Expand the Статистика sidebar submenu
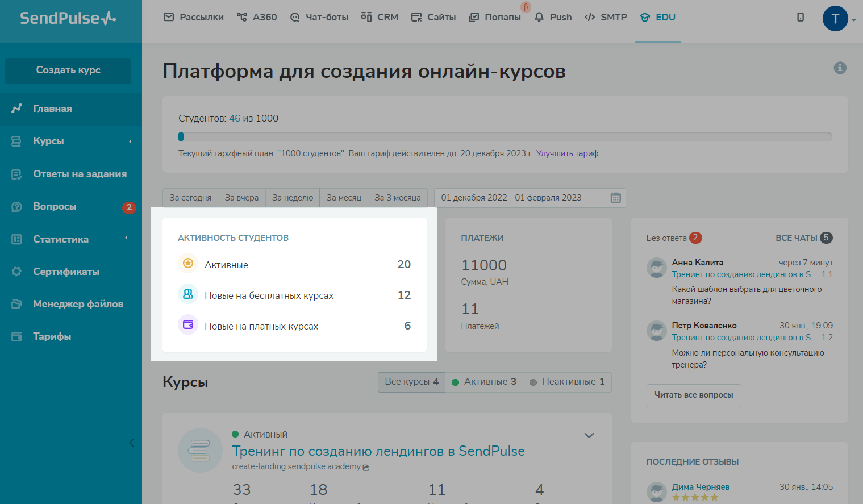863x504 pixels. click(127, 238)
